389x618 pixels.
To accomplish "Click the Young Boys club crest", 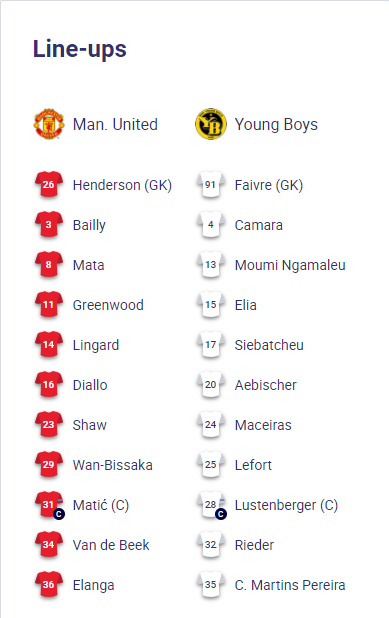I will tap(211, 124).
